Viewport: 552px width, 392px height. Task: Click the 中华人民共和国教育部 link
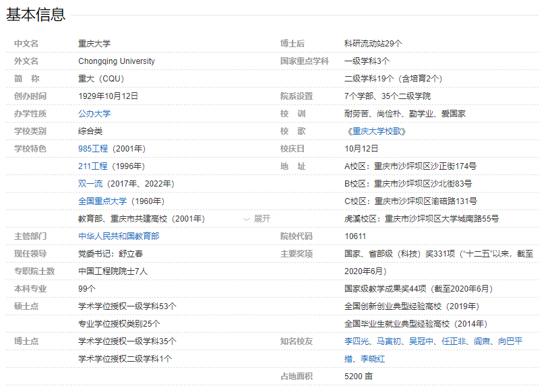click(119, 236)
